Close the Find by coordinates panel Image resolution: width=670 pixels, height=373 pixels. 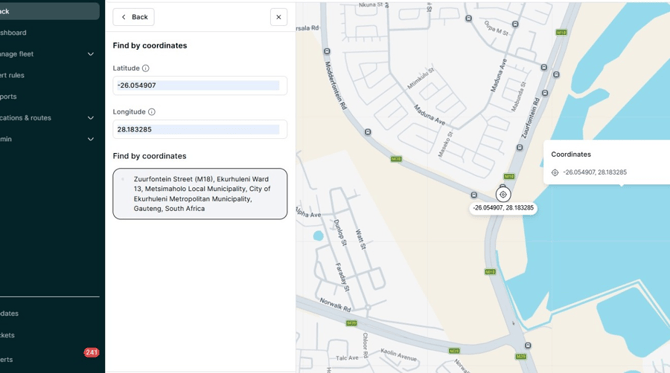click(x=279, y=17)
